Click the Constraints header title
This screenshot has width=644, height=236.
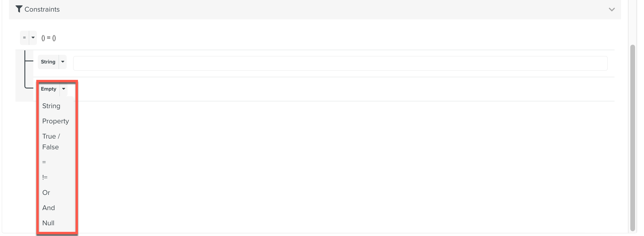pos(42,9)
